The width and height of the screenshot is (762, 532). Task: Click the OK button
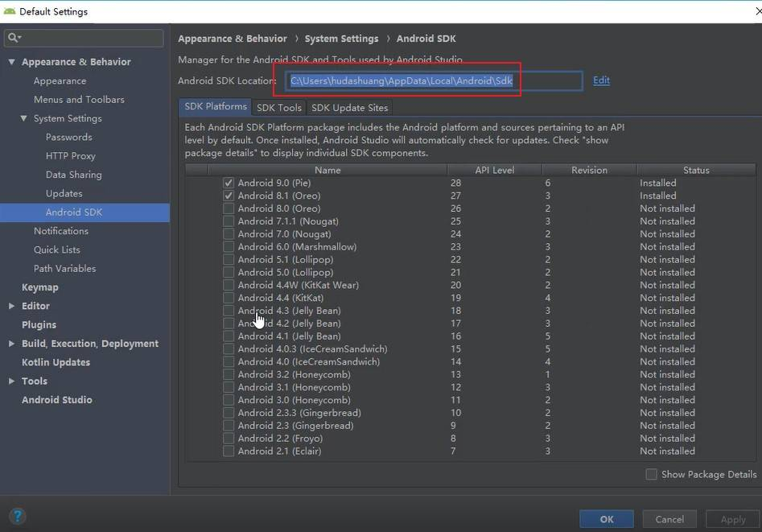[x=607, y=519]
